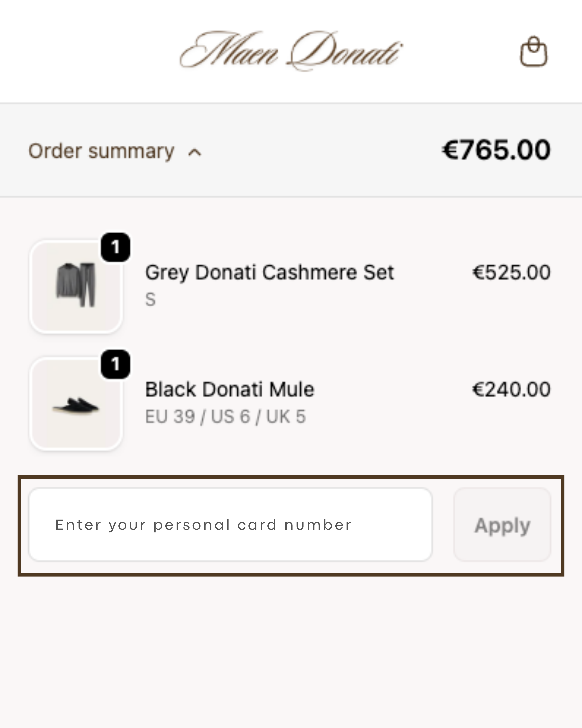The width and height of the screenshot is (582, 728).
Task: Click quantity badge on the cashmere set
Action: [x=115, y=247]
